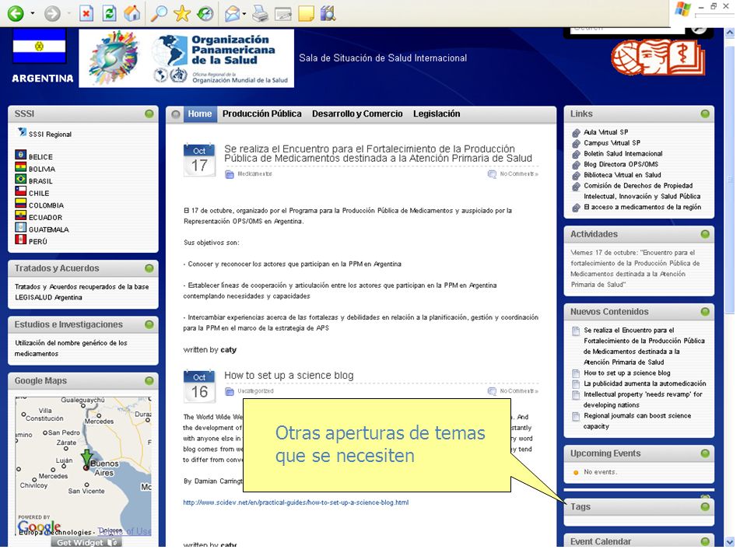Click the Get Widget button under the map
Image resolution: width=747 pixels, height=560 pixels.
tap(86, 542)
